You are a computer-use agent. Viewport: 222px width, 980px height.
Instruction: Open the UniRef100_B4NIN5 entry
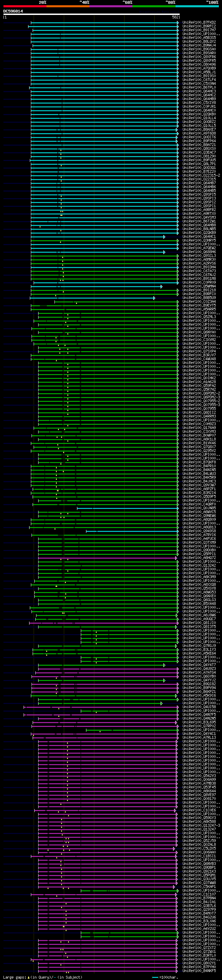pos(199,470)
